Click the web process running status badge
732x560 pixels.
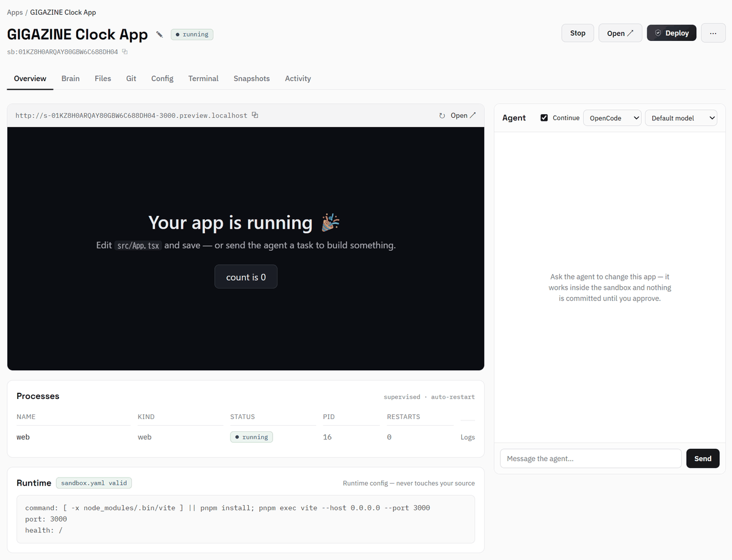click(251, 437)
